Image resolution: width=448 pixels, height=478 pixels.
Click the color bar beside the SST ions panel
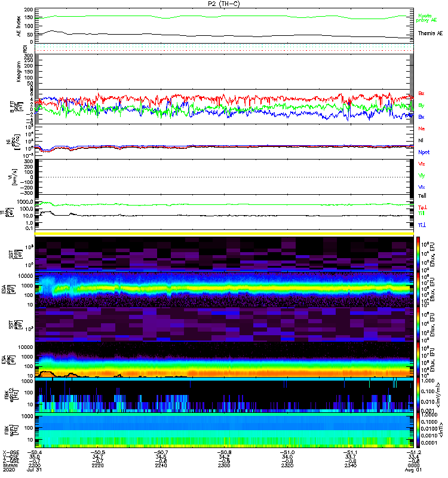(418, 254)
